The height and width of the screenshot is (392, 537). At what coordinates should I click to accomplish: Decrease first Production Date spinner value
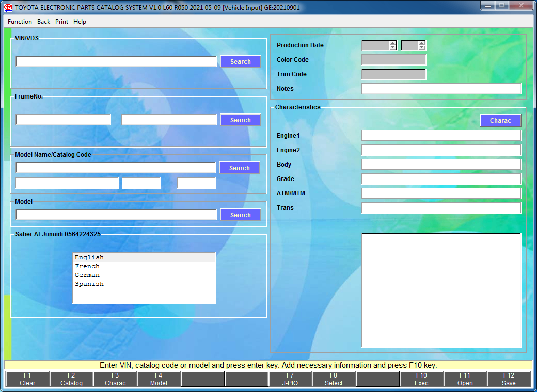(392, 47)
